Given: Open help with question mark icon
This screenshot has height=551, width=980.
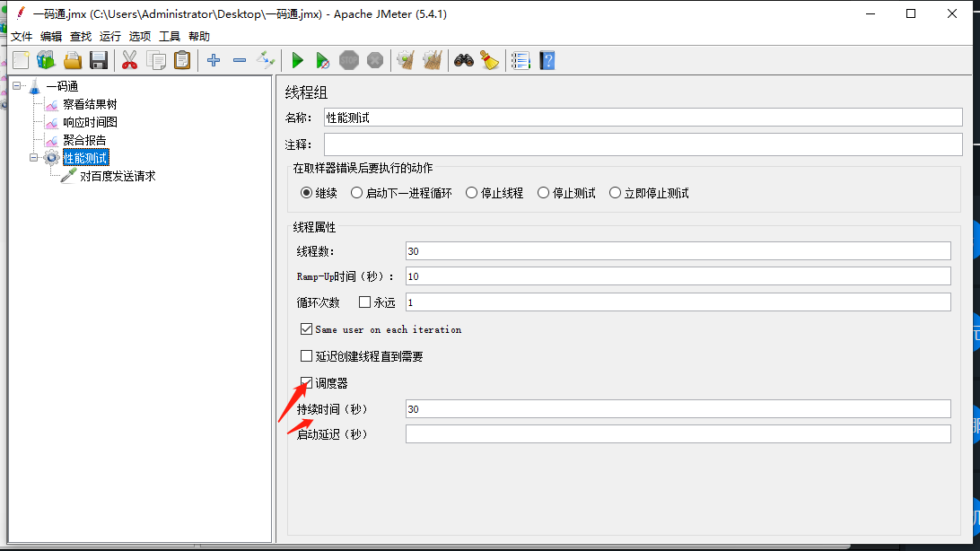Looking at the screenshot, I should tap(547, 61).
